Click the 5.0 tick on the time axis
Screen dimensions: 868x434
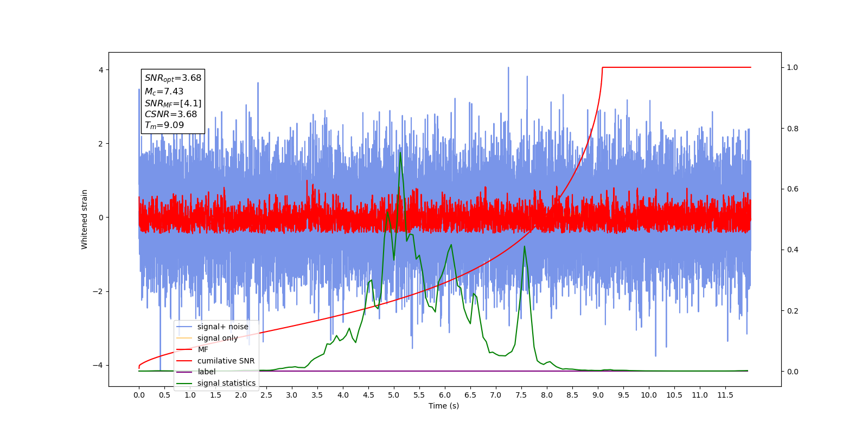click(x=394, y=395)
